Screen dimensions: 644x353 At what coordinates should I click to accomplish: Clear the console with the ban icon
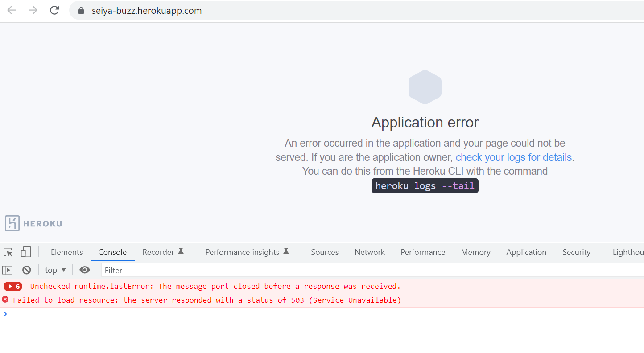tap(27, 270)
